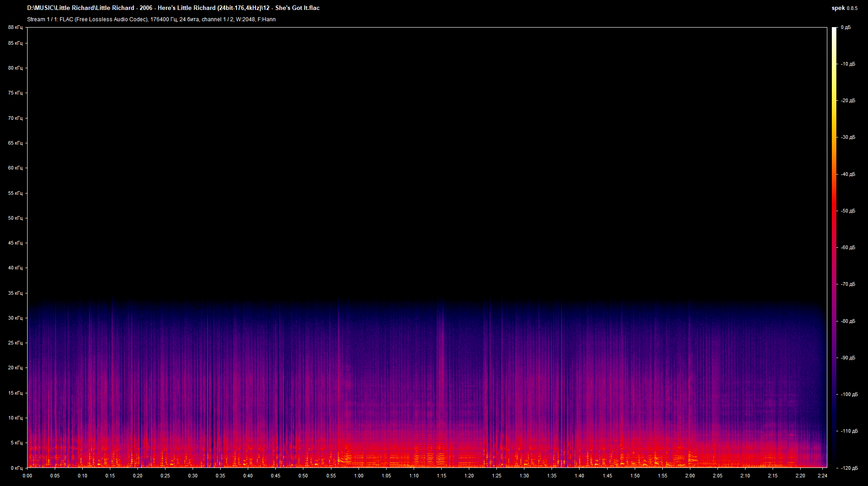
Task: Click the 88 кГц frequency axis label
Action: pyautogui.click(x=15, y=27)
